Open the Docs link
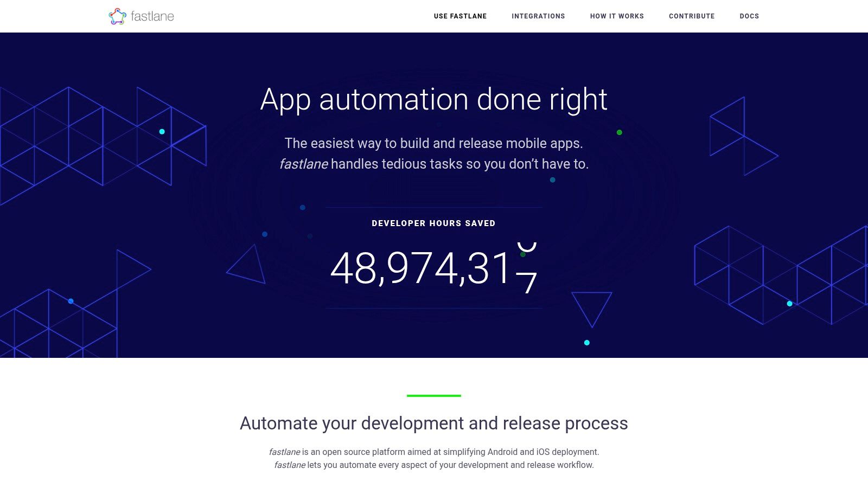Viewport: 868px width, 488px height. point(749,16)
